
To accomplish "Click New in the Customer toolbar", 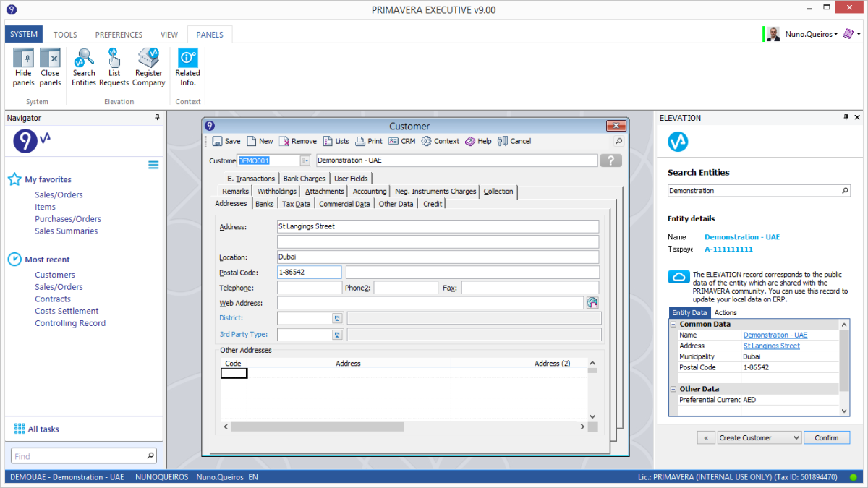I will click(x=260, y=141).
